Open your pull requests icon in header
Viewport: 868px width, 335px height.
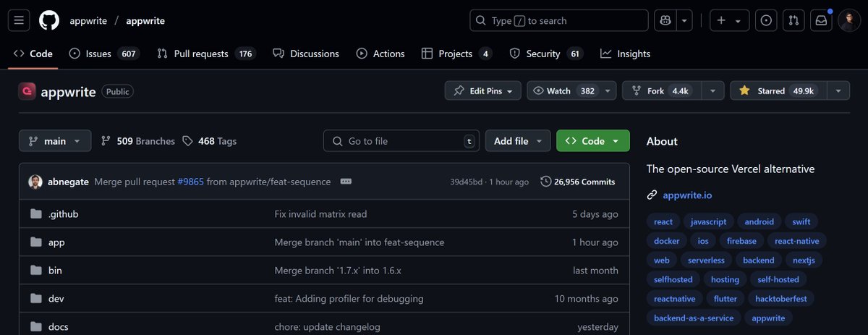tap(793, 20)
